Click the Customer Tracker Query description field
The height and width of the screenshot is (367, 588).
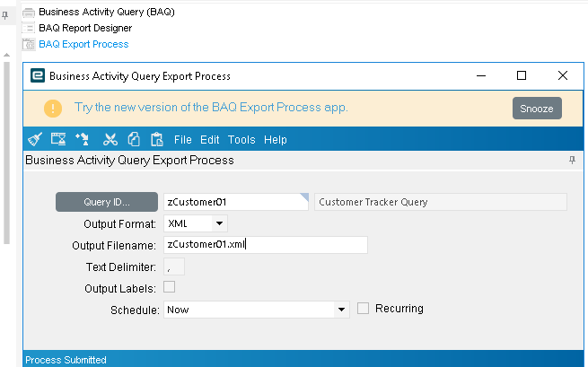click(x=441, y=202)
